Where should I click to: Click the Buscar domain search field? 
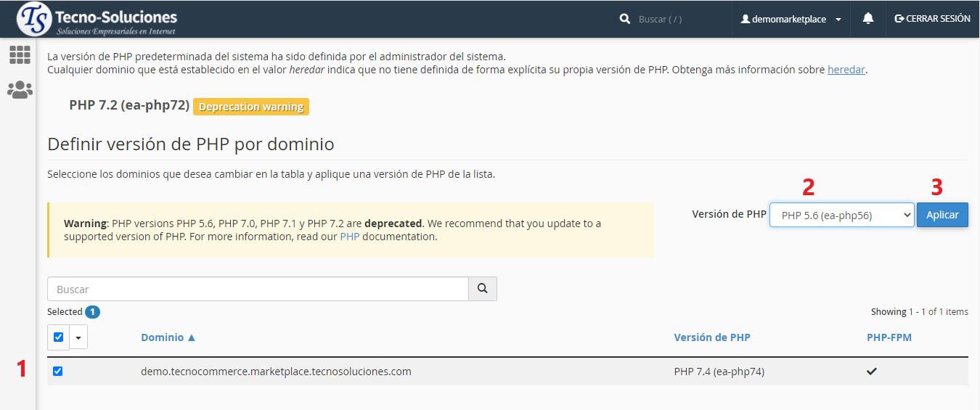tap(258, 289)
